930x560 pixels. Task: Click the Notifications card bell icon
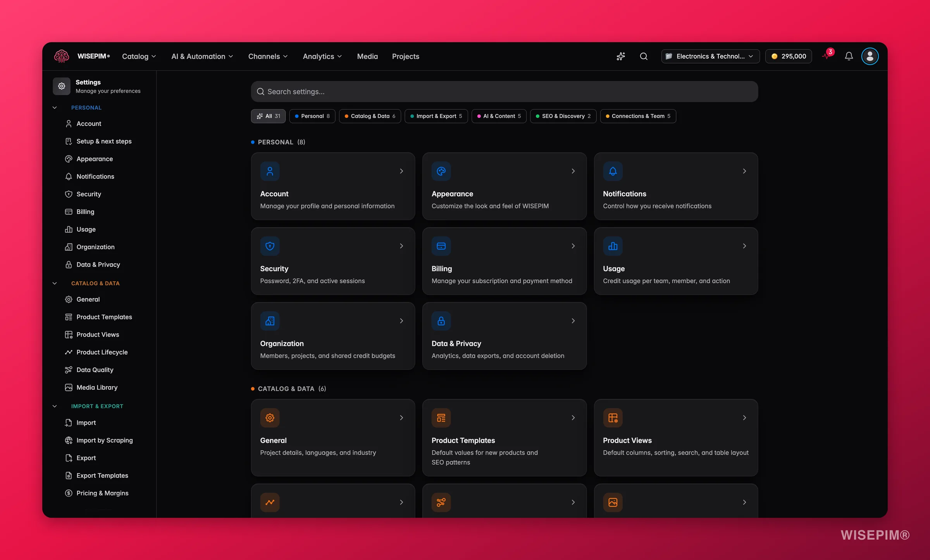tap(613, 171)
